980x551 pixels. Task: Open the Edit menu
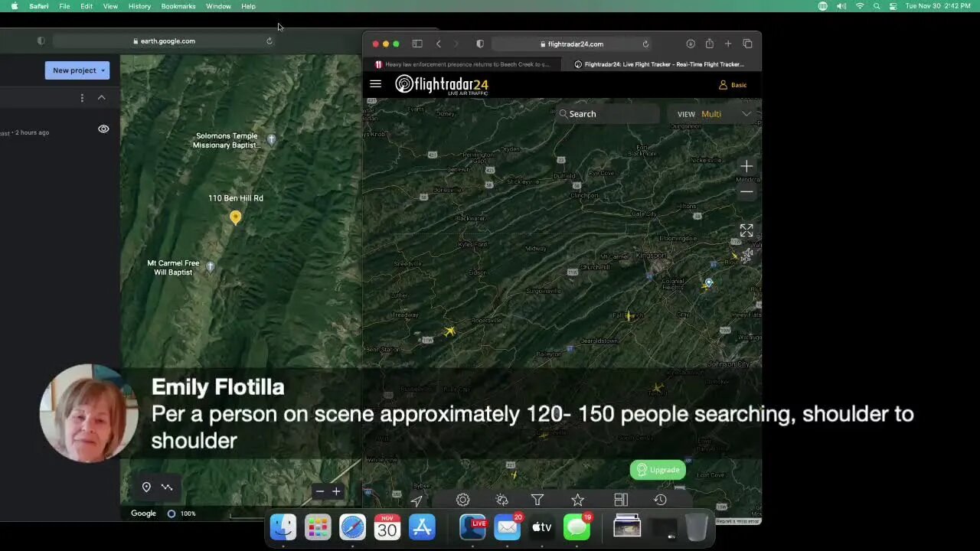coord(87,6)
